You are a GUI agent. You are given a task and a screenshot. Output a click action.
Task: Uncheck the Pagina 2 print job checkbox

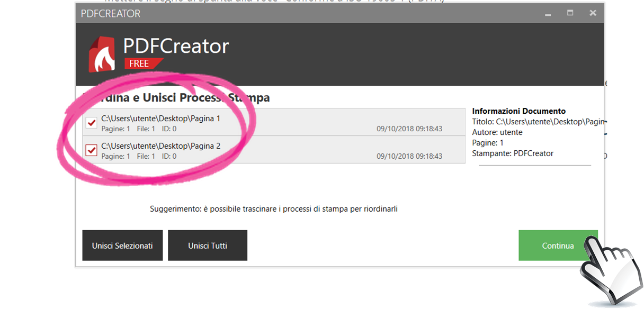click(x=92, y=150)
